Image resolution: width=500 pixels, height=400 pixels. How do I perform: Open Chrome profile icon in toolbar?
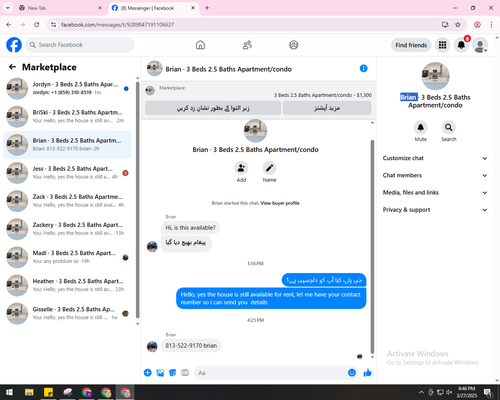477,25
